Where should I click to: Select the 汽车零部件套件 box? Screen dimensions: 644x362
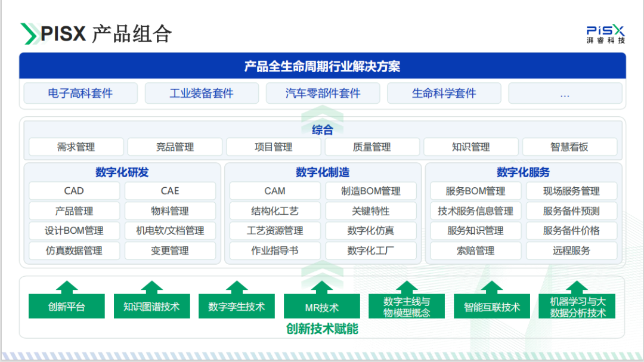(323, 93)
